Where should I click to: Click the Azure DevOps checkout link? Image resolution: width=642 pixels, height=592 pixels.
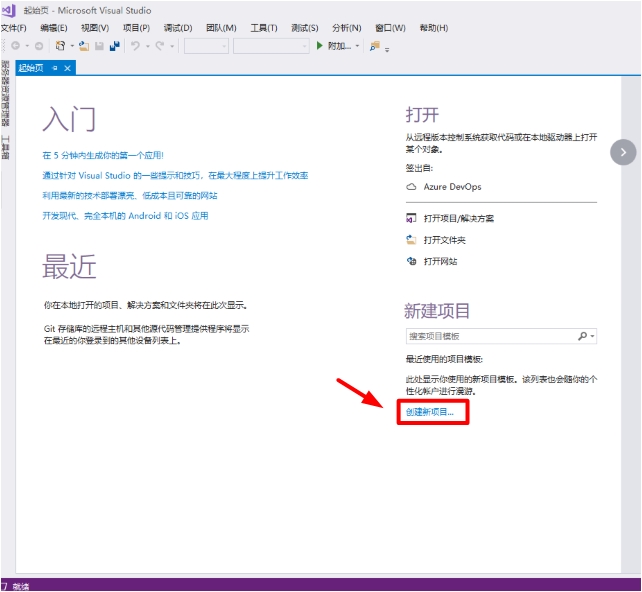(452, 187)
